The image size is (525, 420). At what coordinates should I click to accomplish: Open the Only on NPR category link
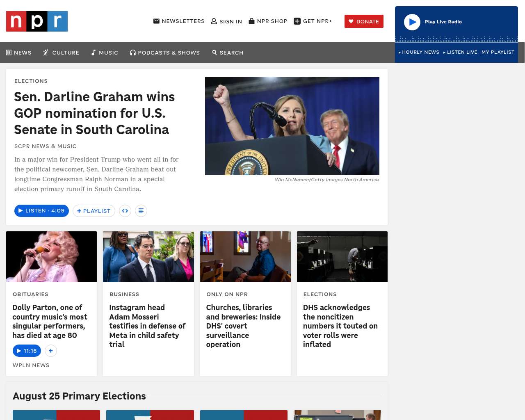coord(227,294)
